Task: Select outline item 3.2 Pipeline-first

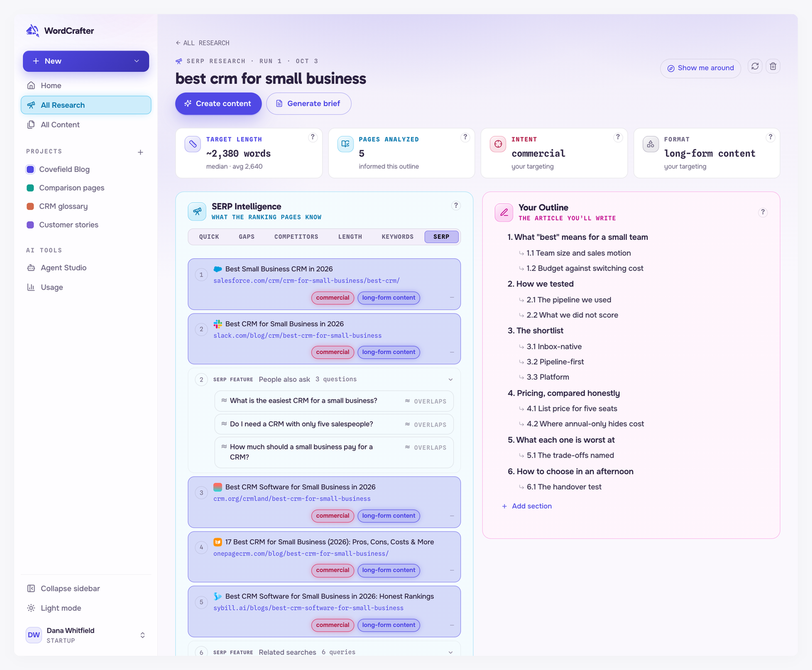Action: click(555, 362)
